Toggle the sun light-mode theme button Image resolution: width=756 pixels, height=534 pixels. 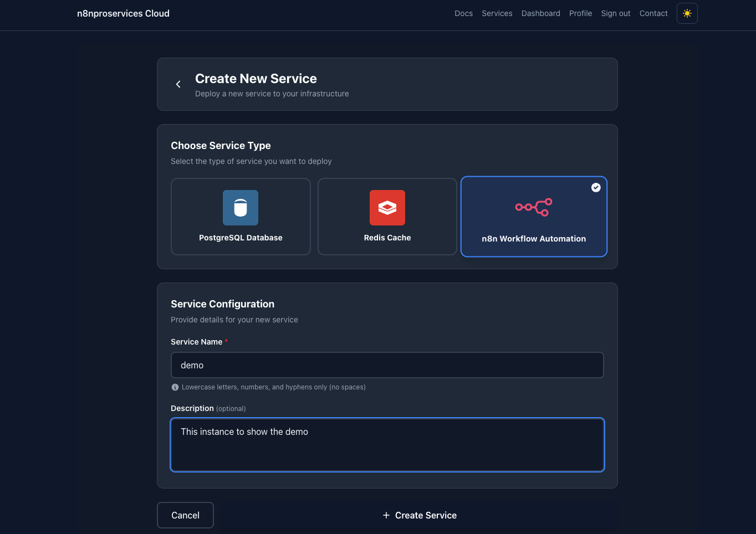click(687, 13)
